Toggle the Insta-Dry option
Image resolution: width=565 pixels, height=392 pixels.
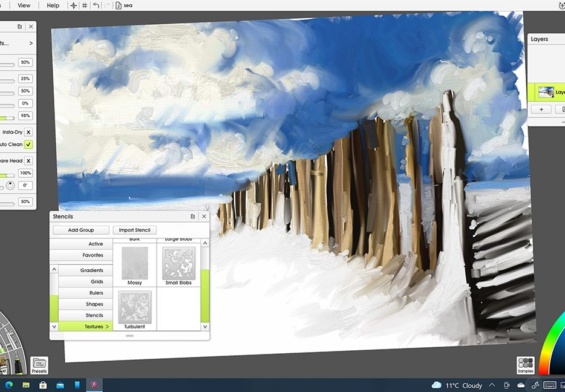coord(28,132)
